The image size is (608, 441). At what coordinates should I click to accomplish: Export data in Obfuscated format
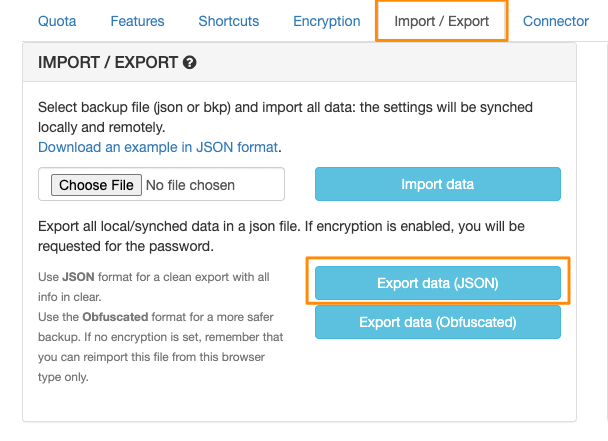point(437,322)
